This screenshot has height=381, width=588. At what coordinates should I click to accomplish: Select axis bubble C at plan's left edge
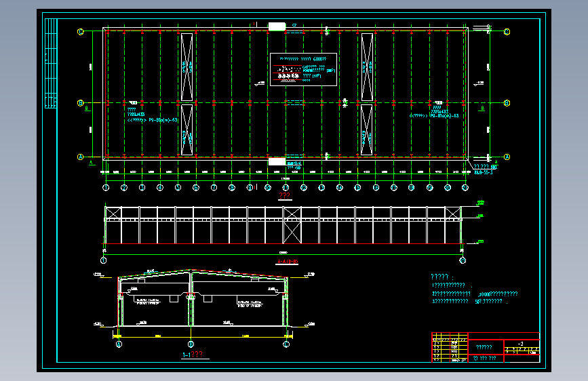80,31
